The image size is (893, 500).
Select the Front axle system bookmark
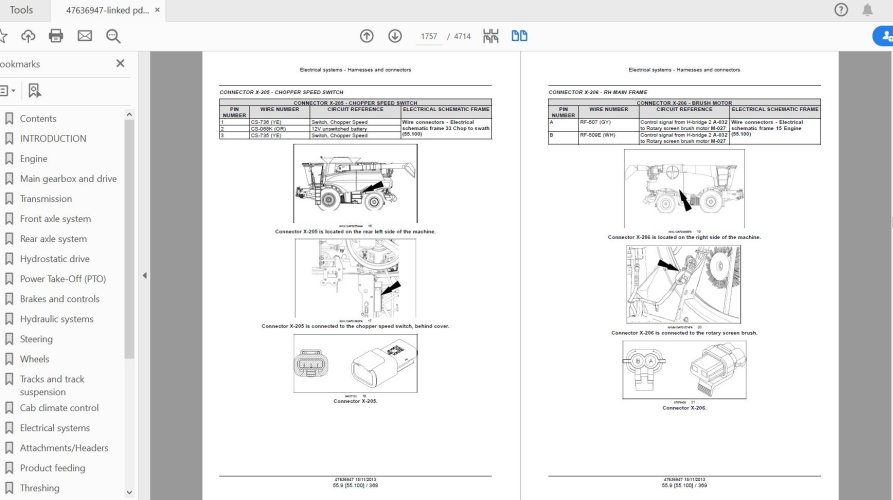click(x=55, y=219)
